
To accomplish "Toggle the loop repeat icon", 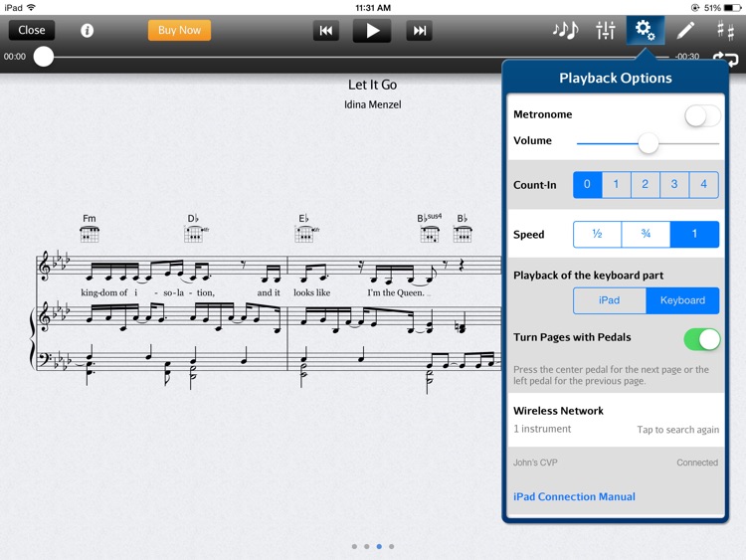I will pos(726,60).
